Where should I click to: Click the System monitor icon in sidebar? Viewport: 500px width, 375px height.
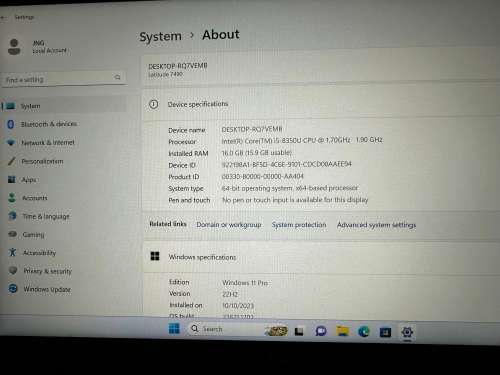tap(11, 106)
